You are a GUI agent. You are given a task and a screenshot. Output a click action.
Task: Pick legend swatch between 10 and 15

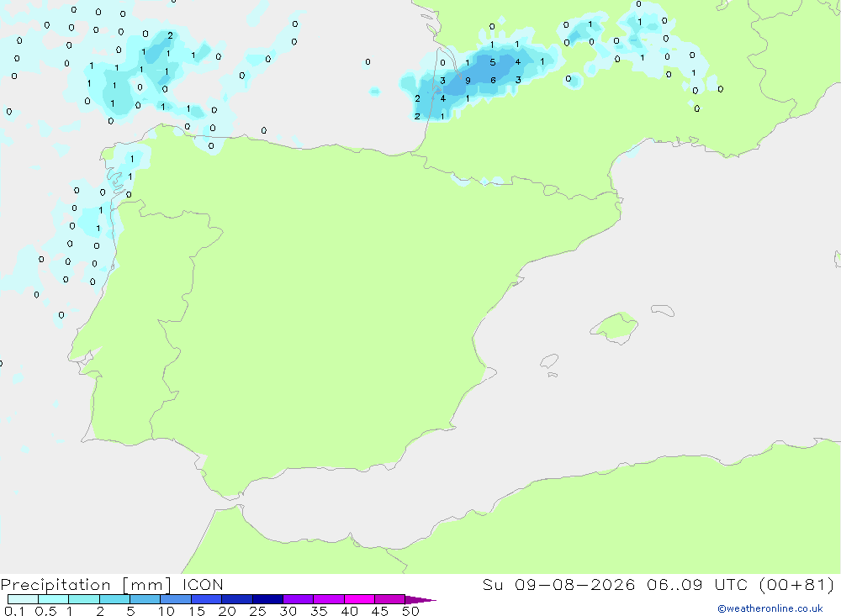click(176, 599)
